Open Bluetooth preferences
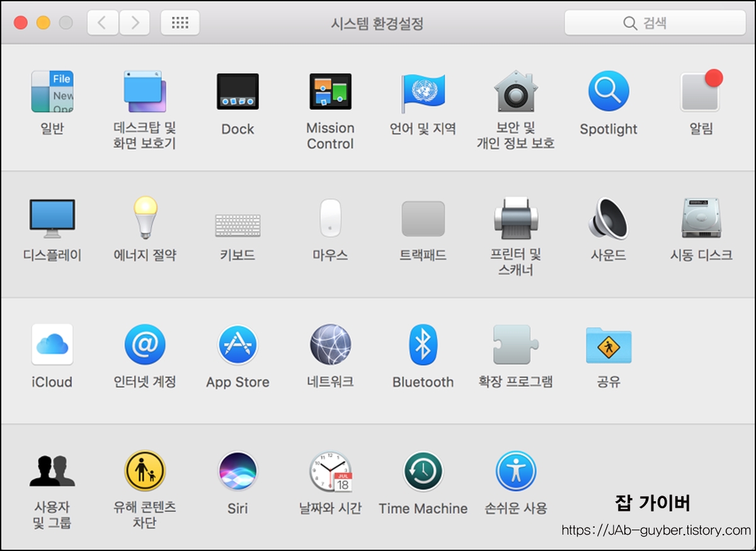 pyautogui.click(x=423, y=344)
